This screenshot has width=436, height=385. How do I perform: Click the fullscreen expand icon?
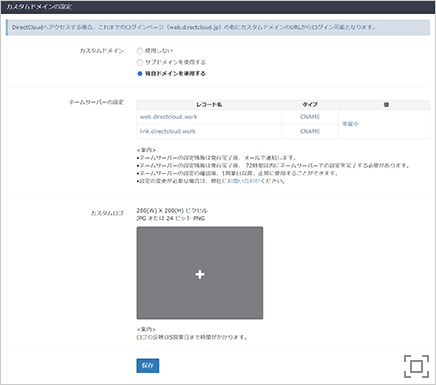[416, 366]
